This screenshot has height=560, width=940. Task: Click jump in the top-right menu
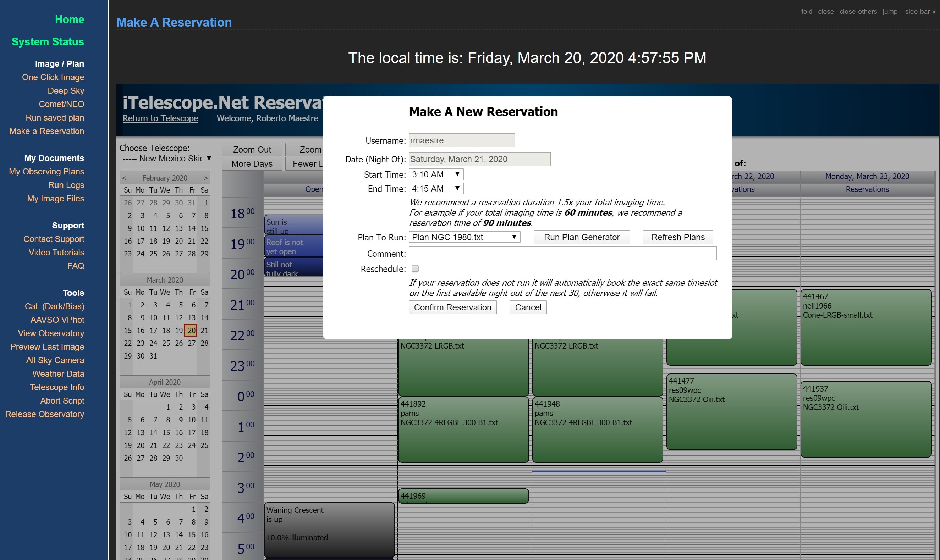click(890, 11)
